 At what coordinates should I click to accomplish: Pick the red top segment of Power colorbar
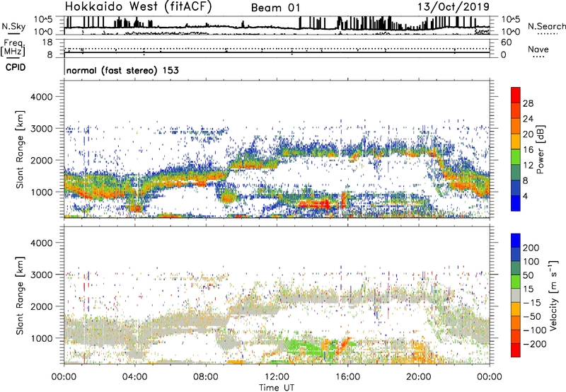pyautogui.click(x=516, y=95)
